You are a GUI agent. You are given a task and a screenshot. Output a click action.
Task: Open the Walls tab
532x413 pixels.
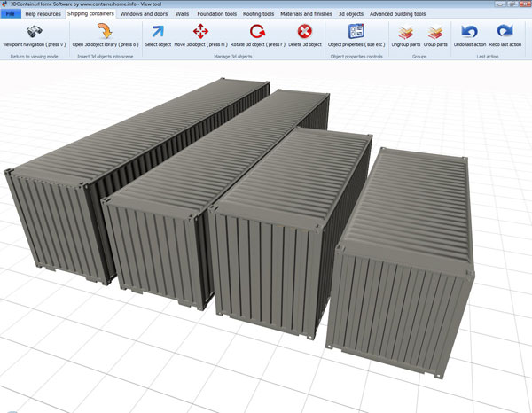tap(183, 14)
